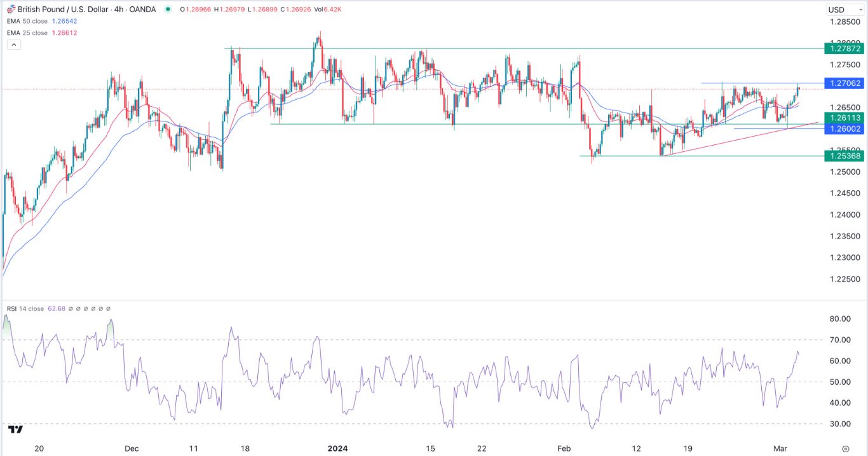Click the 2024 label on the time axis

coord(337,448)
